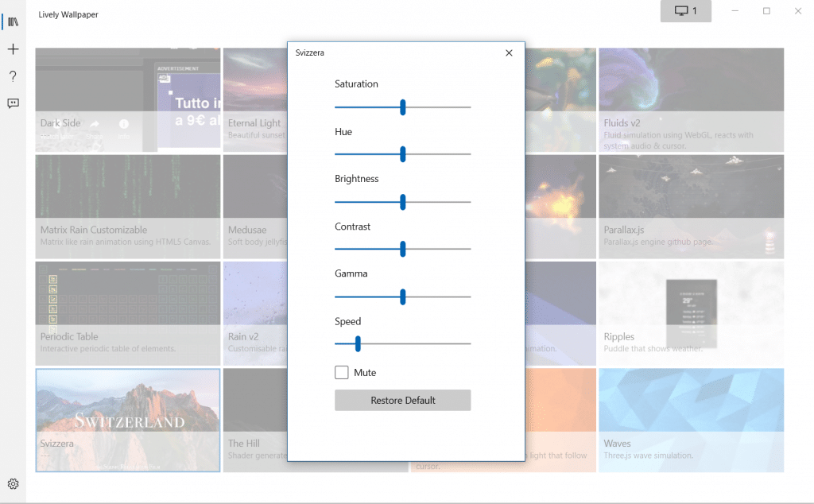Select the Ripples wallpaper

(691, 313)
